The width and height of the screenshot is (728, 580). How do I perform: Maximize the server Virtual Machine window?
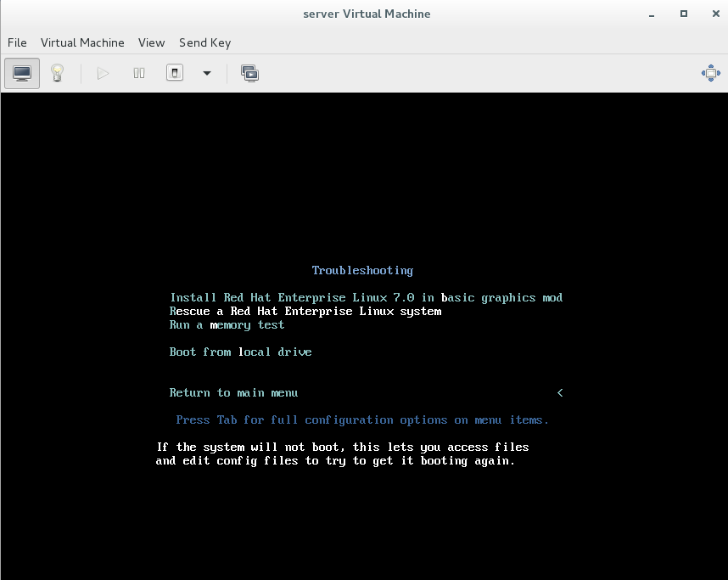click(684, 14)
